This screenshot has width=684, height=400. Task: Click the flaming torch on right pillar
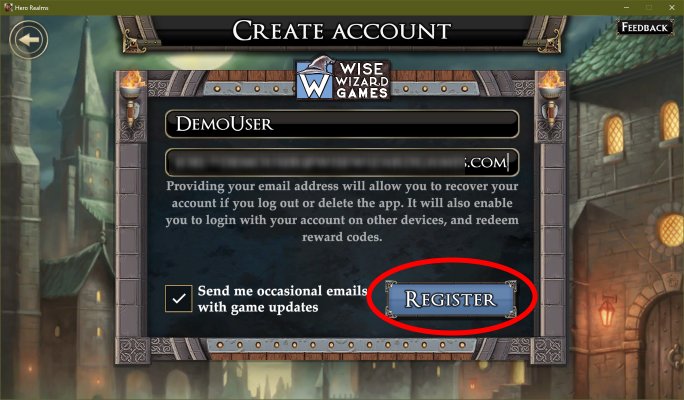[550, 97]
